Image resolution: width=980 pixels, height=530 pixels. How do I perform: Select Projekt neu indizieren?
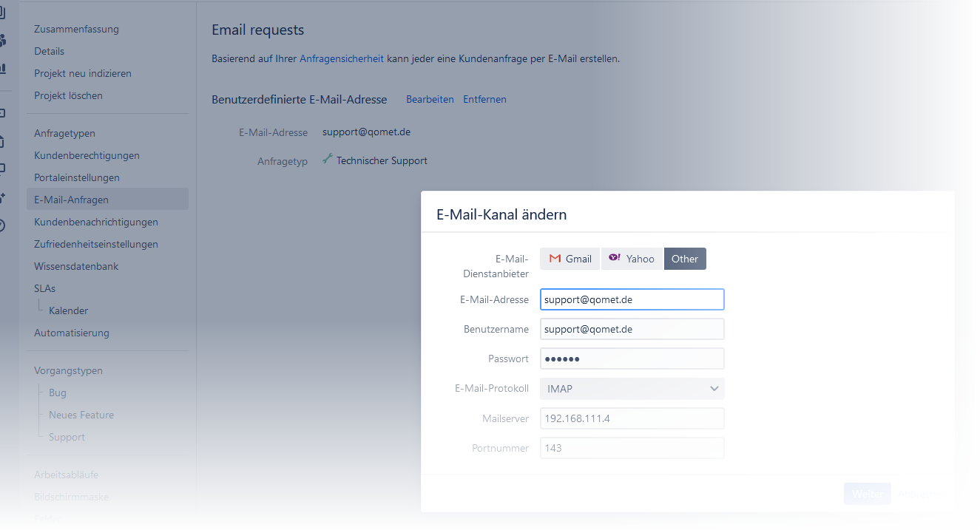(83, 74)
